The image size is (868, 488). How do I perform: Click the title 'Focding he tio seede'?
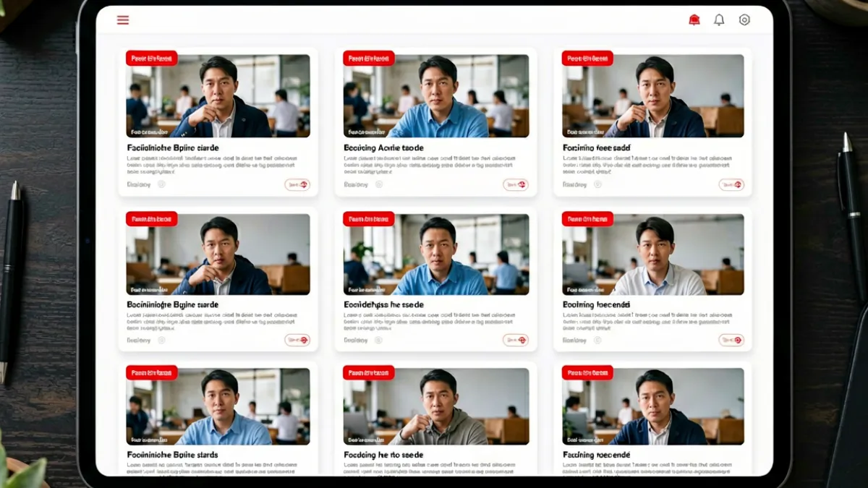click(x=382, y=455)
